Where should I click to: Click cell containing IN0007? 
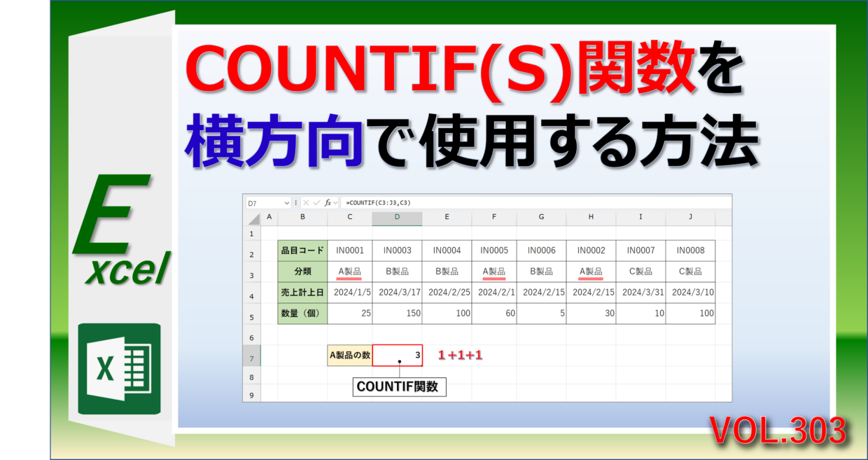point(640,251)
